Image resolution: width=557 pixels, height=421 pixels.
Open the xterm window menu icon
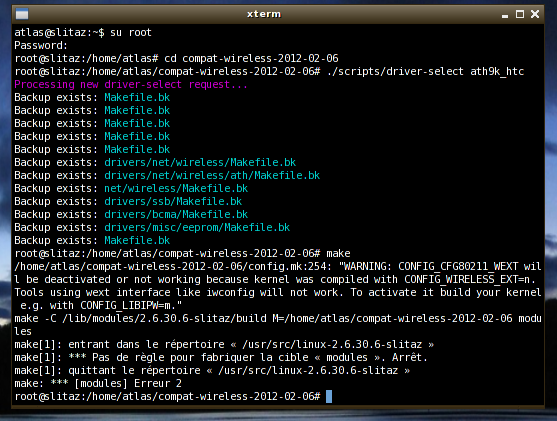click(x=22, y=14)
